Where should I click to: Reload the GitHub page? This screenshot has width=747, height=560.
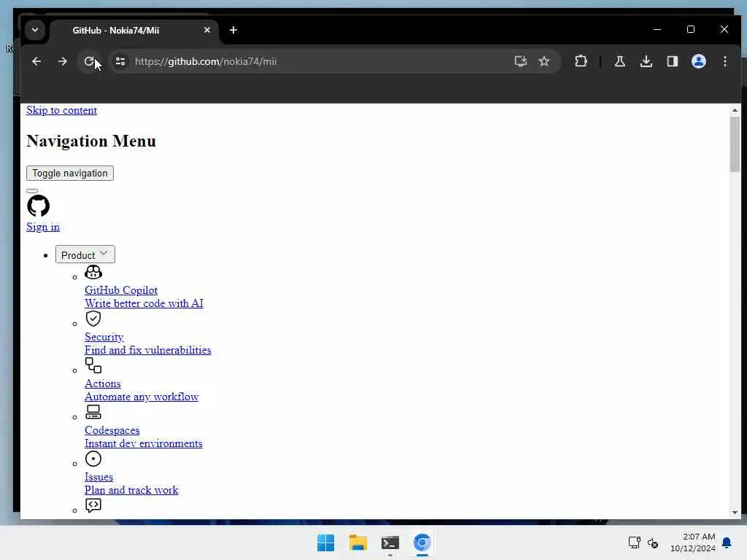(89, 61)
